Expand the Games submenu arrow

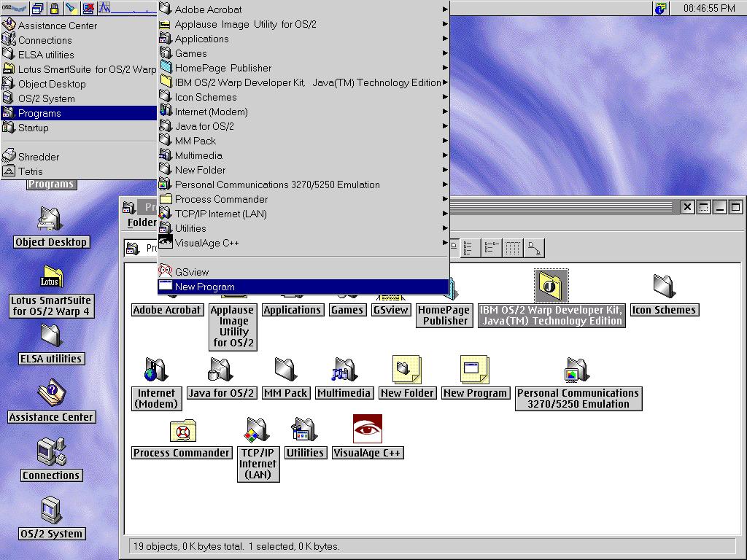point(445,53)
